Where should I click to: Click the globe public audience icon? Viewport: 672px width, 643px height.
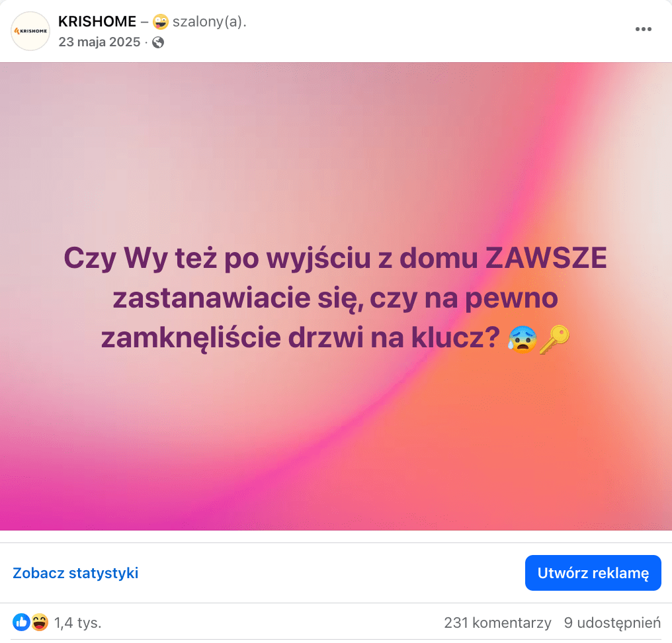(158, 42)
